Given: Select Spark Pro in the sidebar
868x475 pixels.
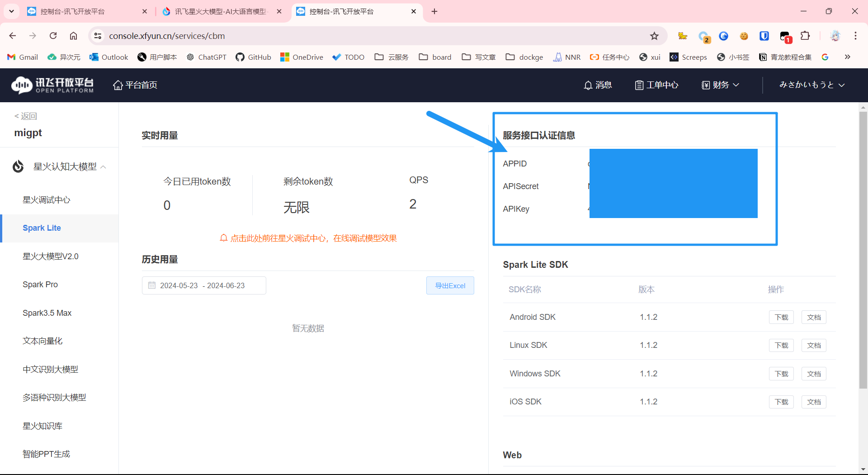Looking at the screenshot, I should [40, 285].
